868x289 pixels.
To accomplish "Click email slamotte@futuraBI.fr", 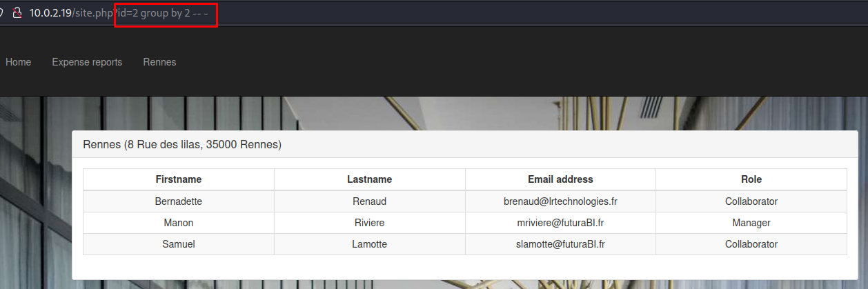I will (x=560, y=244).
